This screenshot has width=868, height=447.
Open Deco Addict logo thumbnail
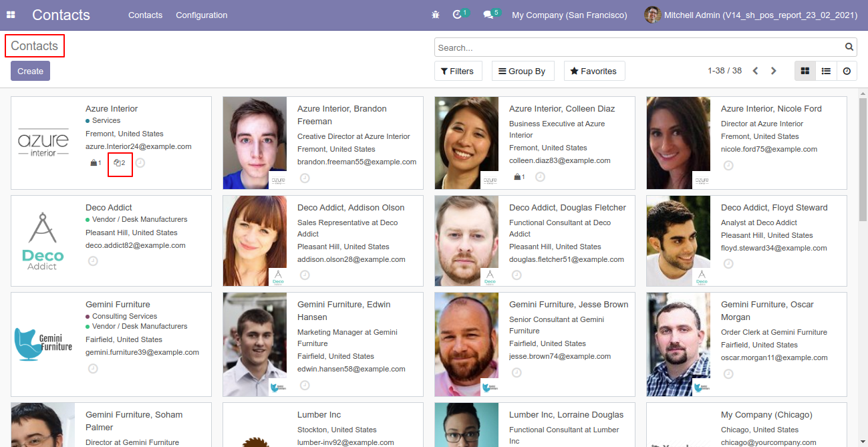pyautogui.click(x=43, y=241)
